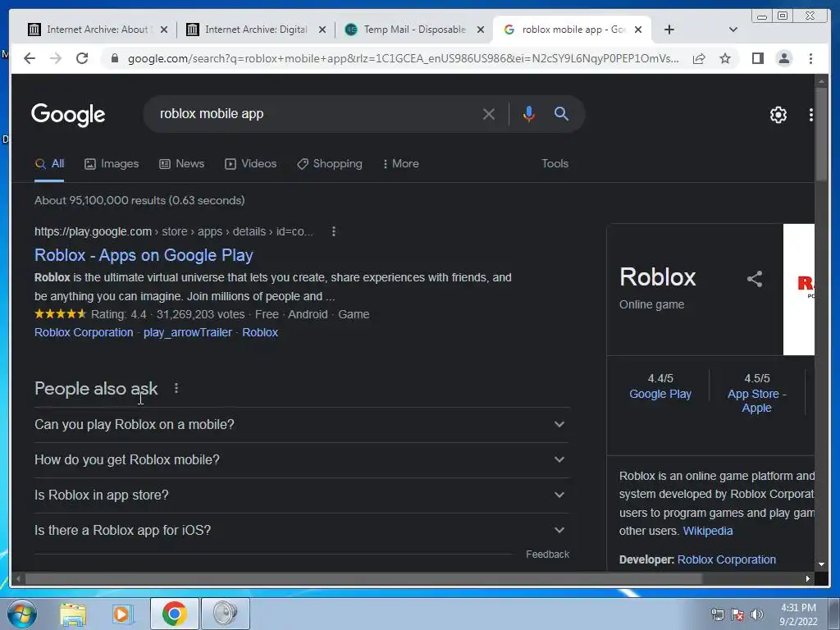
Task: Go to the Google logo homepage
Action: 68,115
